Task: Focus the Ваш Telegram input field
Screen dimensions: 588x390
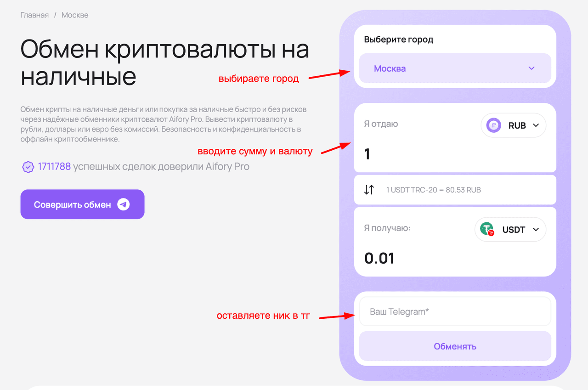Action: [455, 311]
